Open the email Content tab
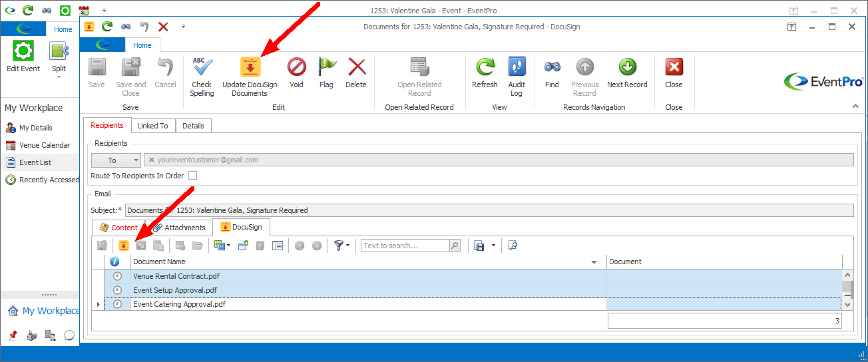The height and width of the screenshot is (362, 868). pos(118,227)
